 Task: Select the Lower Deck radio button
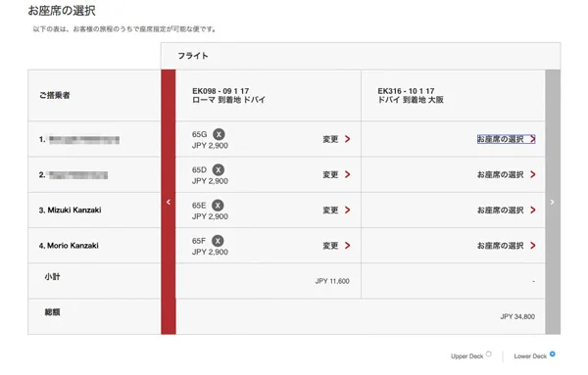[x=553, y=354]
